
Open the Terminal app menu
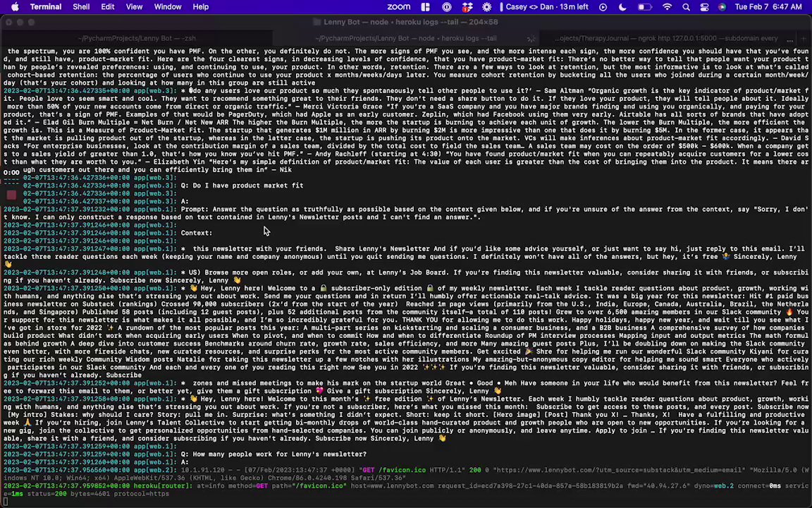tap(46, 7)
